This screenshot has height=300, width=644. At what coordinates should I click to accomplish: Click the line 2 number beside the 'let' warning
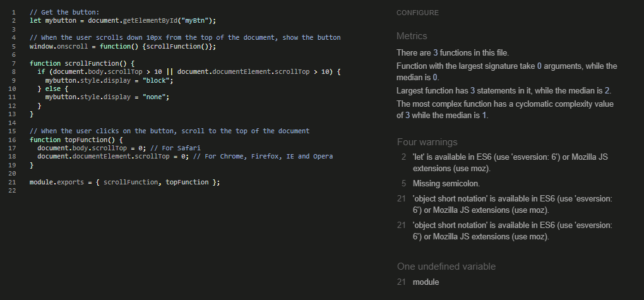pos(403,157)
